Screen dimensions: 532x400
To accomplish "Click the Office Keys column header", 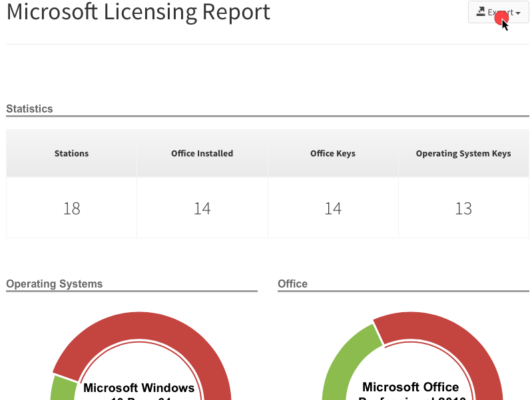I will click(x=333, y=153).
